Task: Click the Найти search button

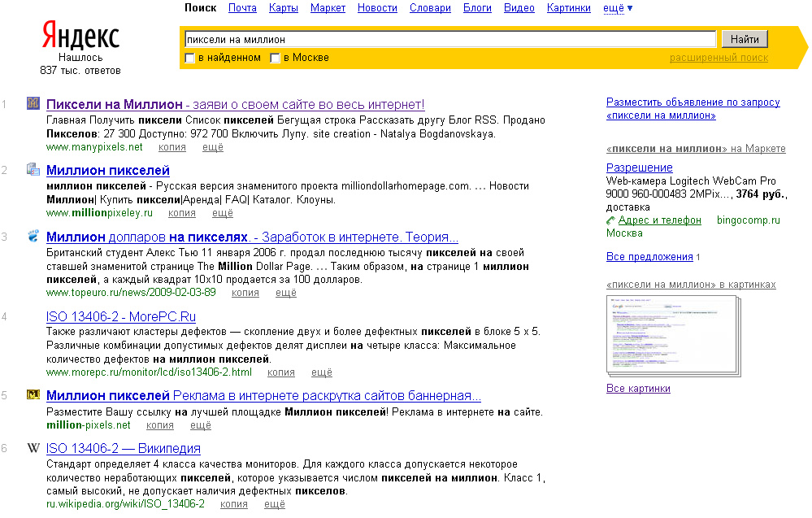Action: click(x=745, y=39)
